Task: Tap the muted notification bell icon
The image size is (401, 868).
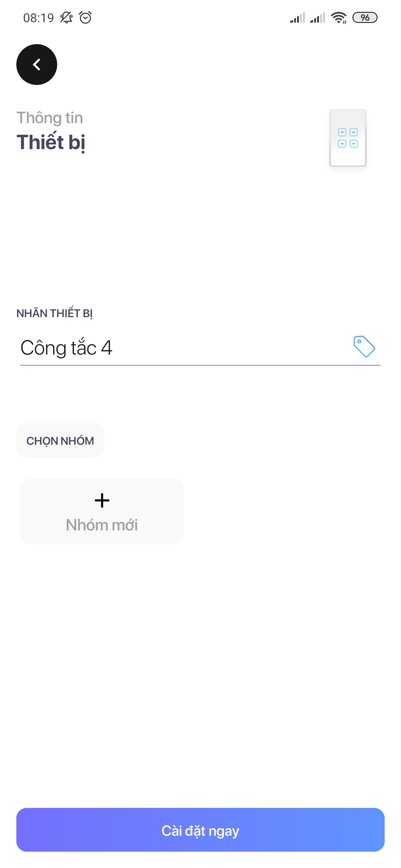Action: 66,17
